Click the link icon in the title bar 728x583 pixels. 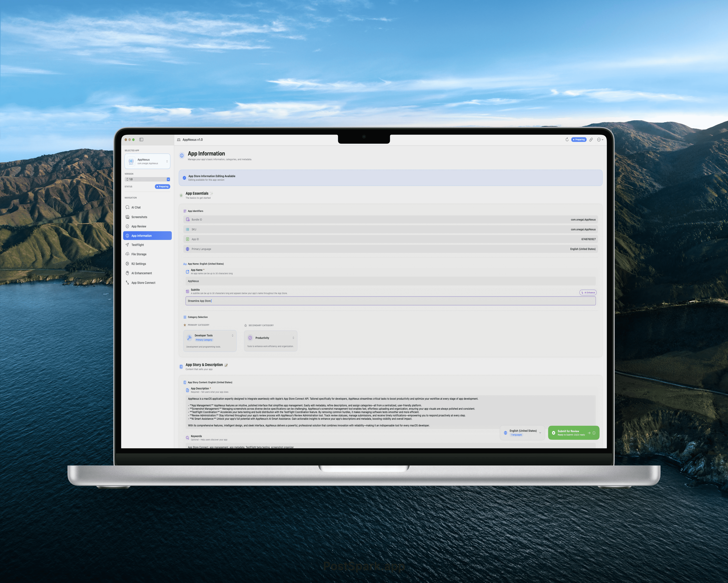pos(591,139)
